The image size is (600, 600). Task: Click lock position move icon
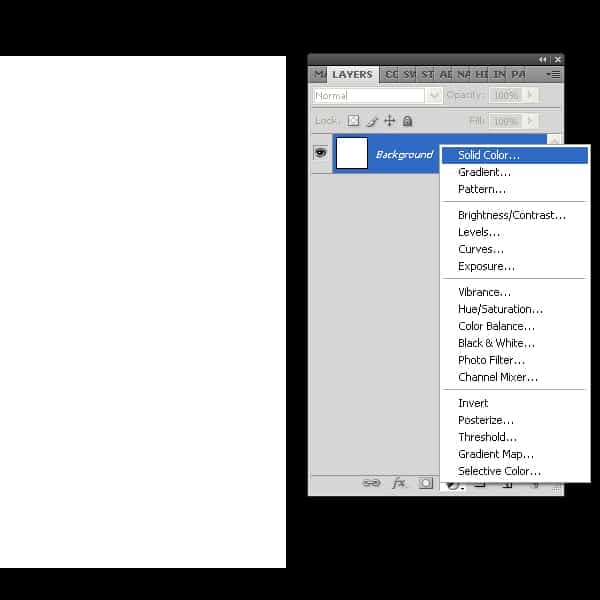pyautogui.click(x=390, y=121)
